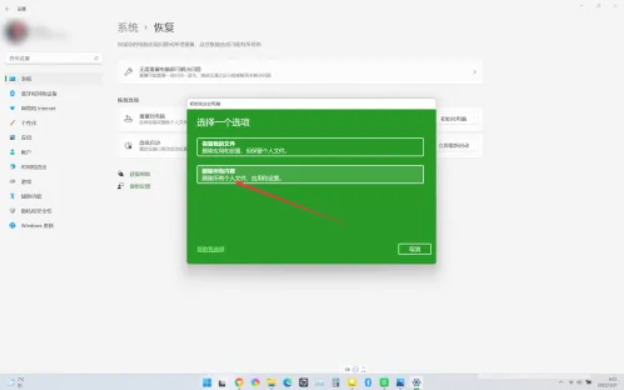Open Google Chrome from the taskbar
Screen dimensions: 630x390
click(239, 382)
